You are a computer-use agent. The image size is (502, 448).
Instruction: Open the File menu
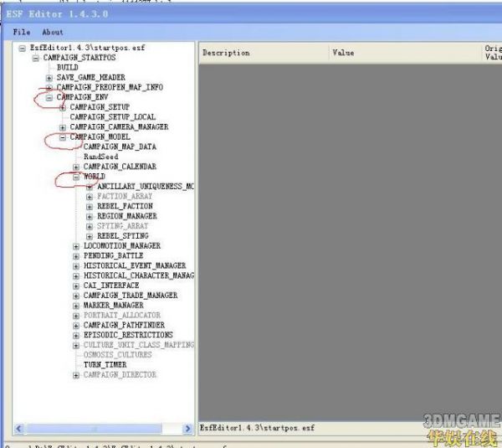tap(21, 32)
